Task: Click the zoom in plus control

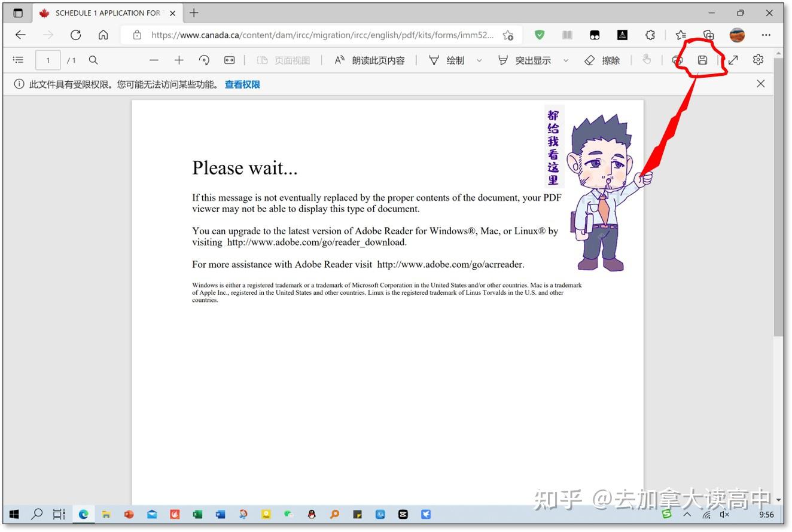Action: pos(178,60)
